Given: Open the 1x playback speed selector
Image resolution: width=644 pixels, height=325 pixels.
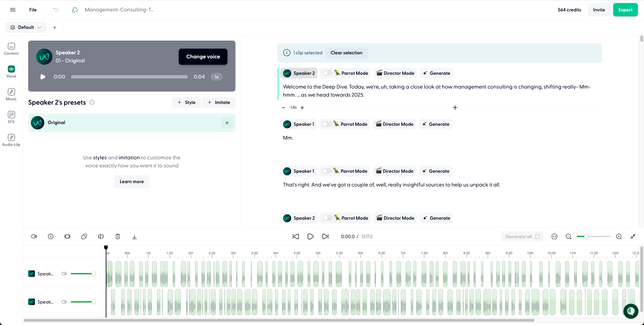Looking at the screenshot, I should [x=217, y=77].
